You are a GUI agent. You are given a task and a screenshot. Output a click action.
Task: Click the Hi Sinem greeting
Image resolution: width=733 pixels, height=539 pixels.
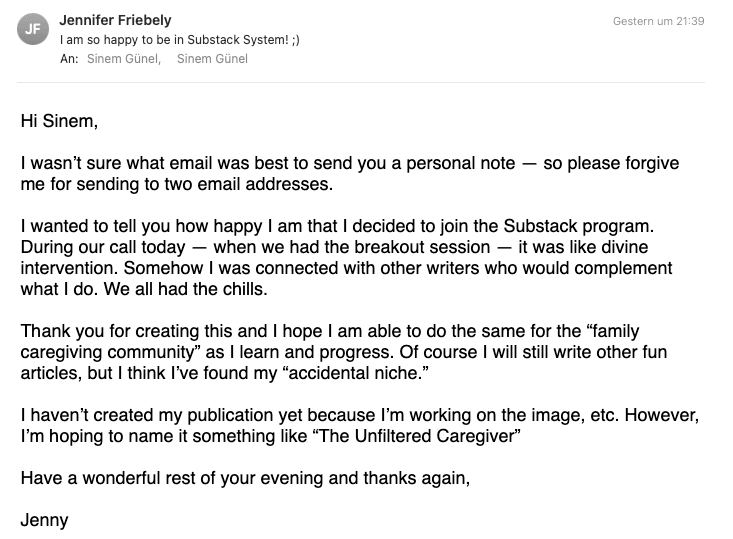[x=60, y=122]
